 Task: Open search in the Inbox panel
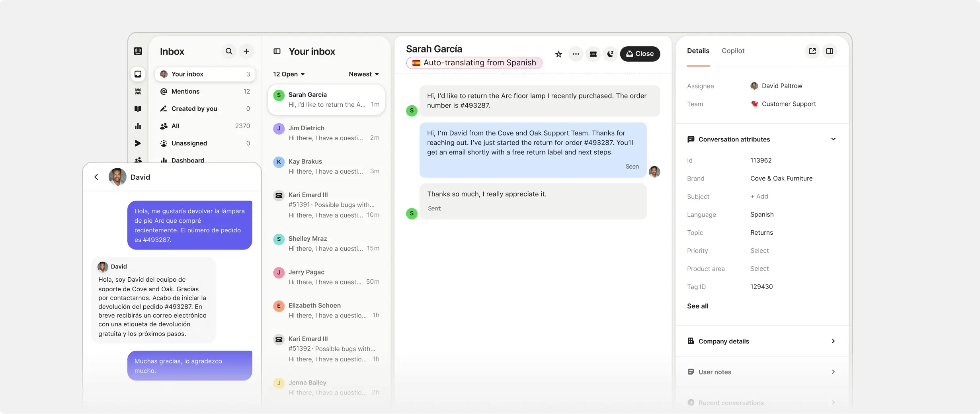point(229,51)
